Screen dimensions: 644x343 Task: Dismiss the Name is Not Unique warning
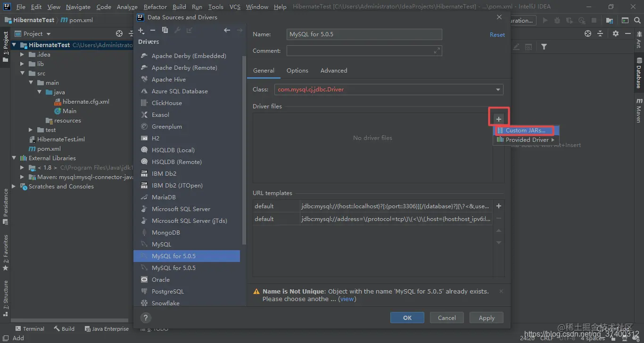click(501, 291)
